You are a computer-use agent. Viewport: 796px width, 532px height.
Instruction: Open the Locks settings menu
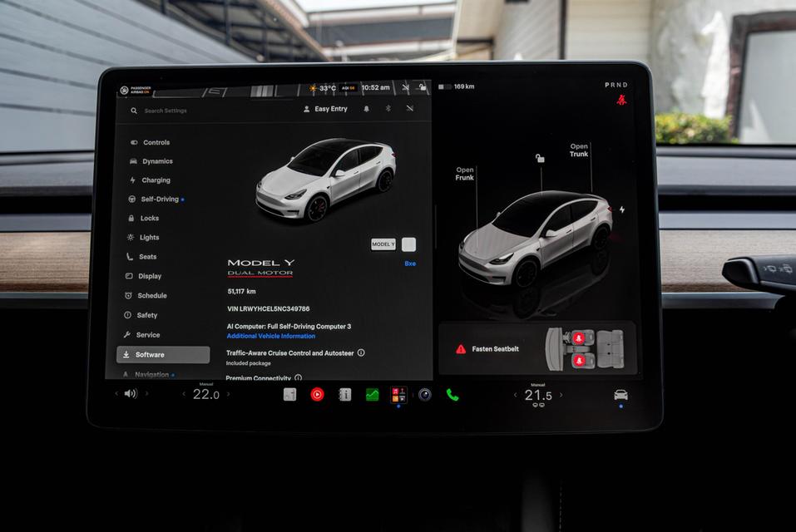click(144, 218)
